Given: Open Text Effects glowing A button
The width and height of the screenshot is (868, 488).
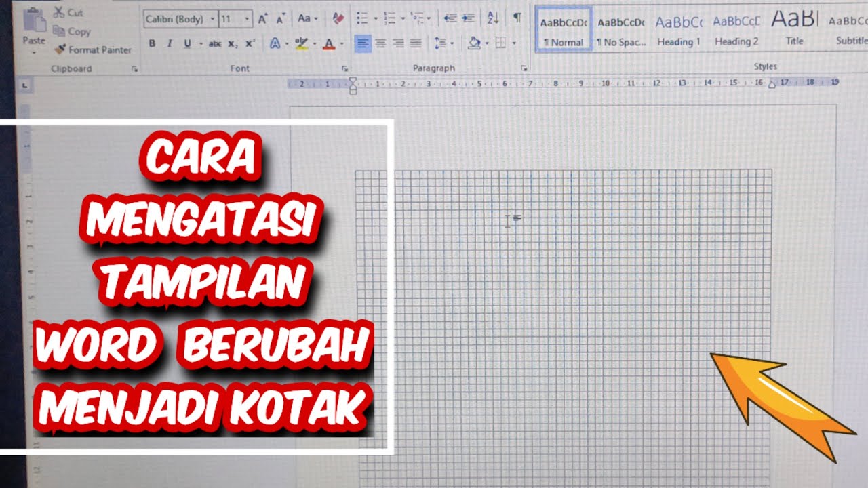Looking at the screenshot, I should pos(275,43).
